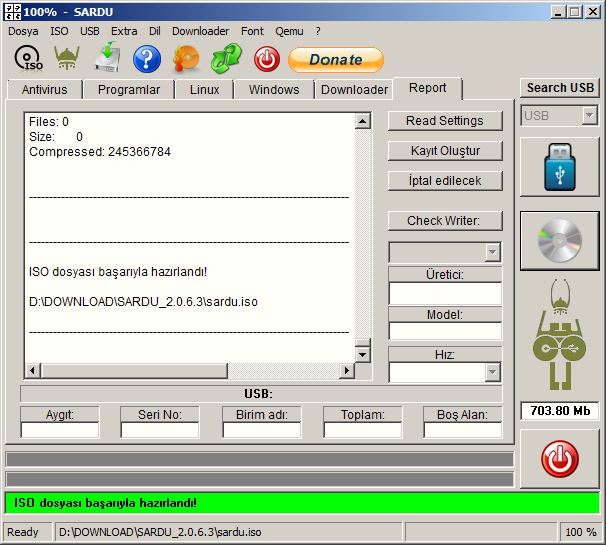This screenshot has width=606, height=545.
Task: Click the Birim adı input field
Action: tap(262, 430)
